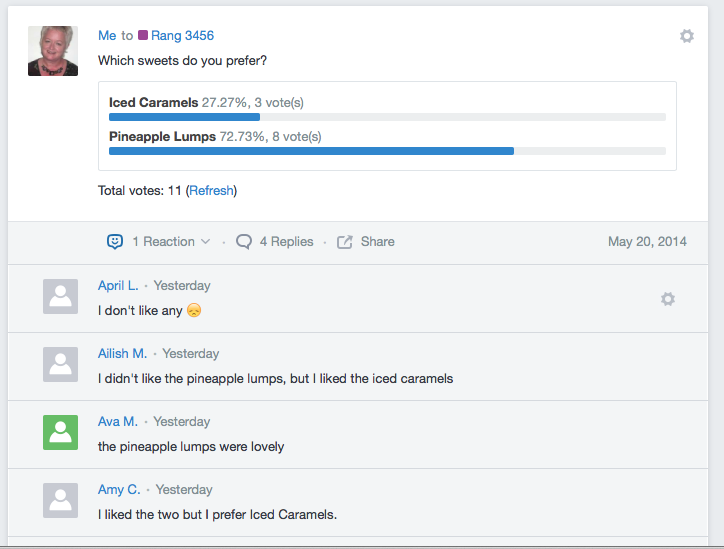Open April L.'s profile name link
This screenshot has height=549, width=724.
[118, 285]
